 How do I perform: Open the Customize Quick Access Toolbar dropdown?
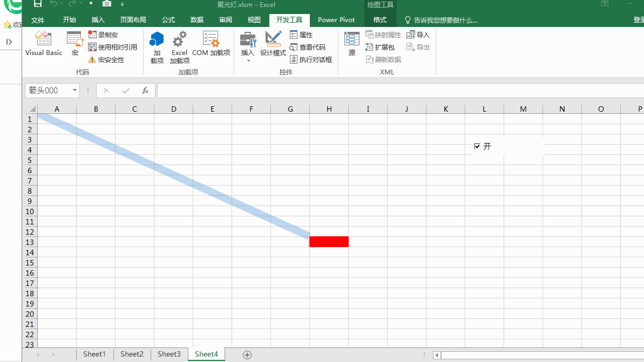[123, 4]
